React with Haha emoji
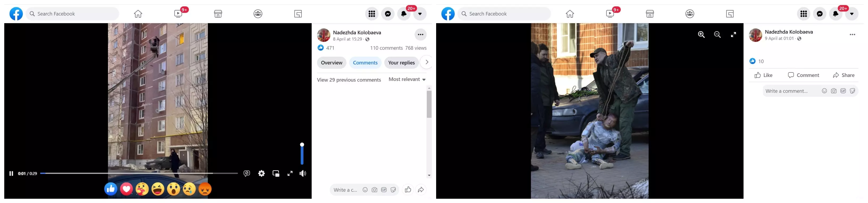Image resolution: width=868 pixels, height=203 pixels. 158,189
